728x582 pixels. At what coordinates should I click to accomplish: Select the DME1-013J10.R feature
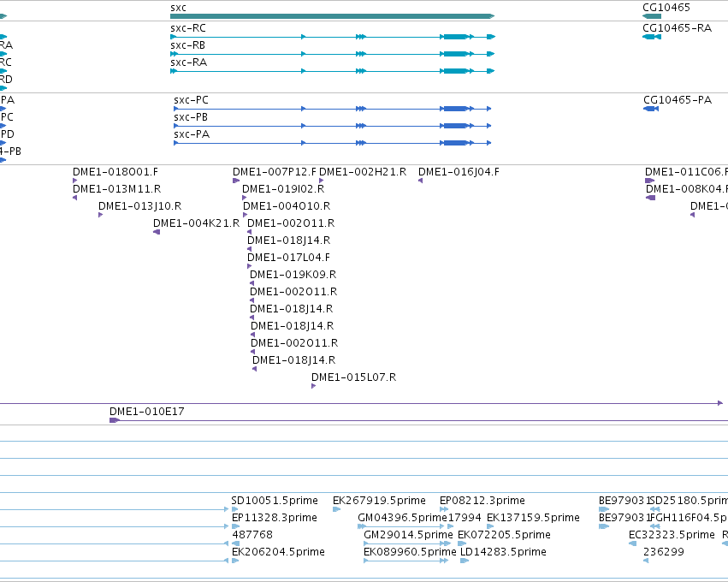[100, 215]
